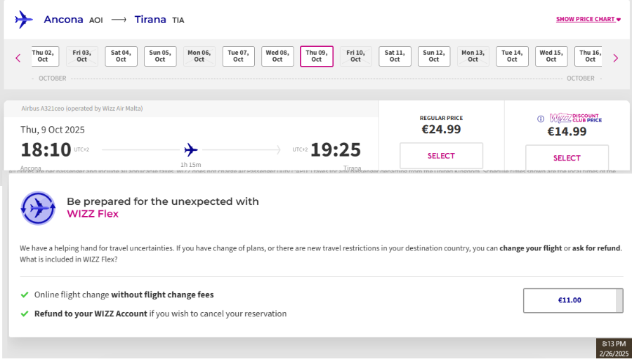Switch to Wed 08 Oct date

coord(277,56)
